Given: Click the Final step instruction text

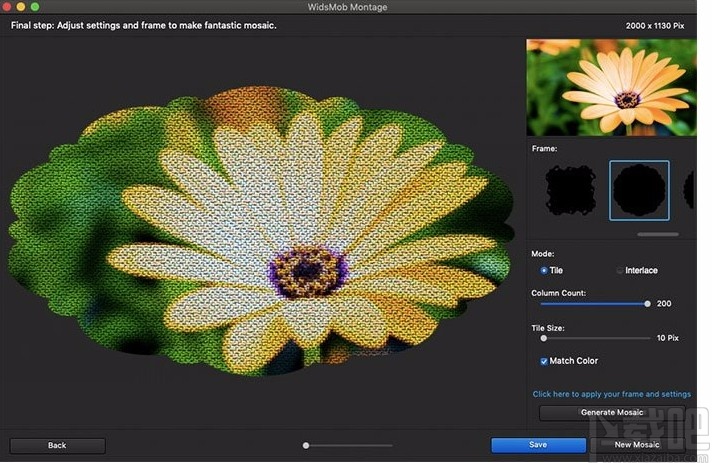Looking at the screenshot, I should pyautogui.click(x=143, y=25).
